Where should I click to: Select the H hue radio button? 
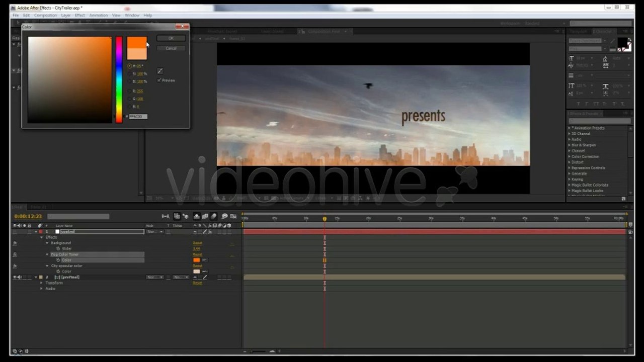tap(129, 66)
